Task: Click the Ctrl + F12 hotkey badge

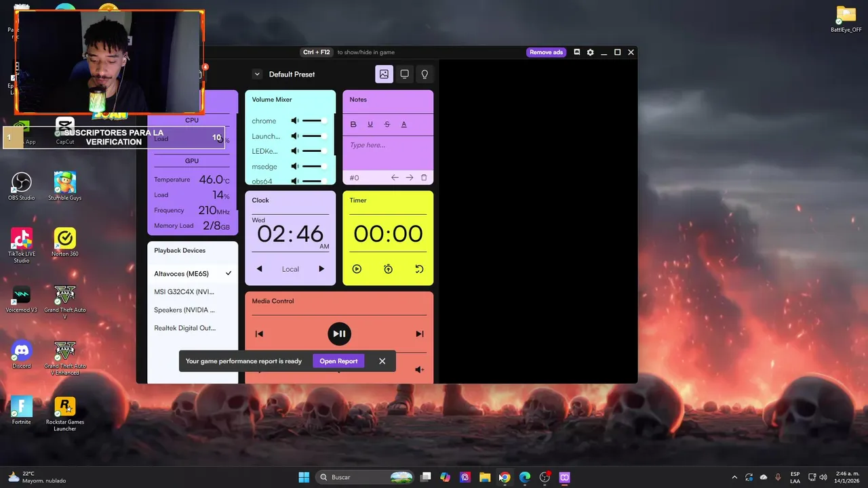Action: [317, 52]
